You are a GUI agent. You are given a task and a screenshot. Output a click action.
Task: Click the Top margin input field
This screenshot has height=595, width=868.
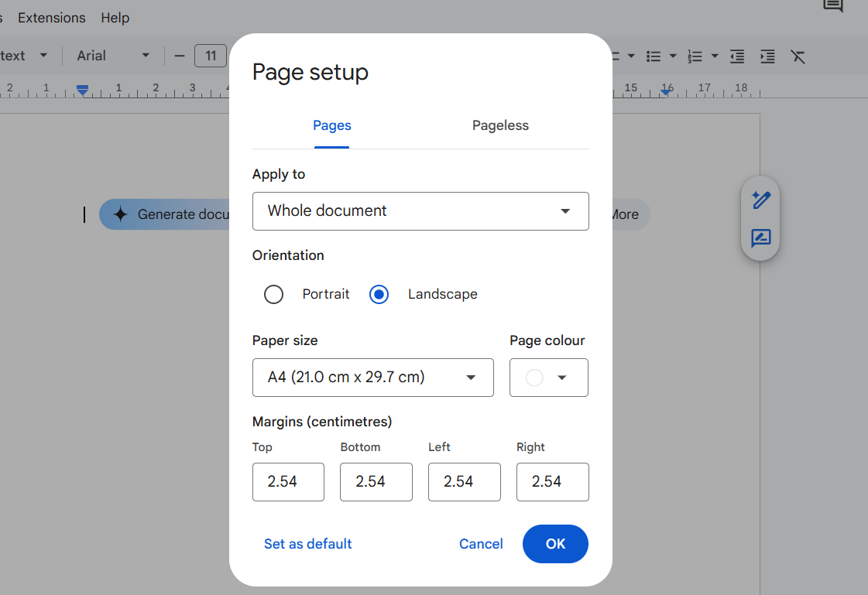288,481
